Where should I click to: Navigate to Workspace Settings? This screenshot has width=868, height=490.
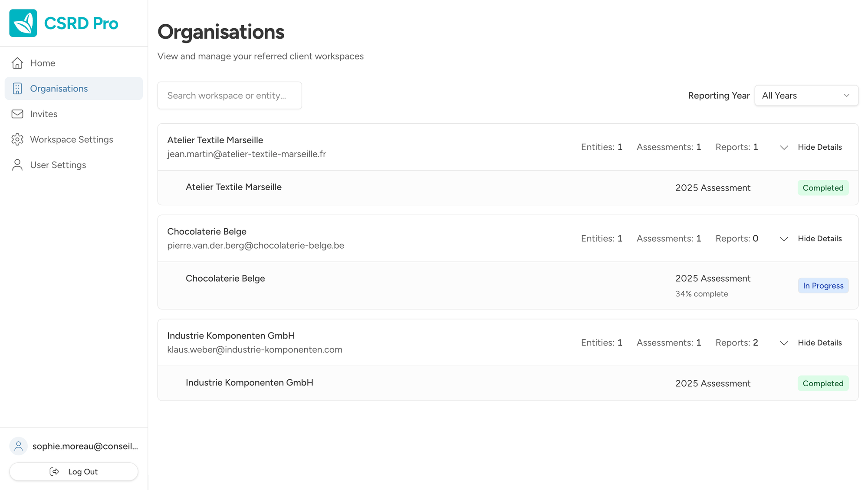point(71,139)
